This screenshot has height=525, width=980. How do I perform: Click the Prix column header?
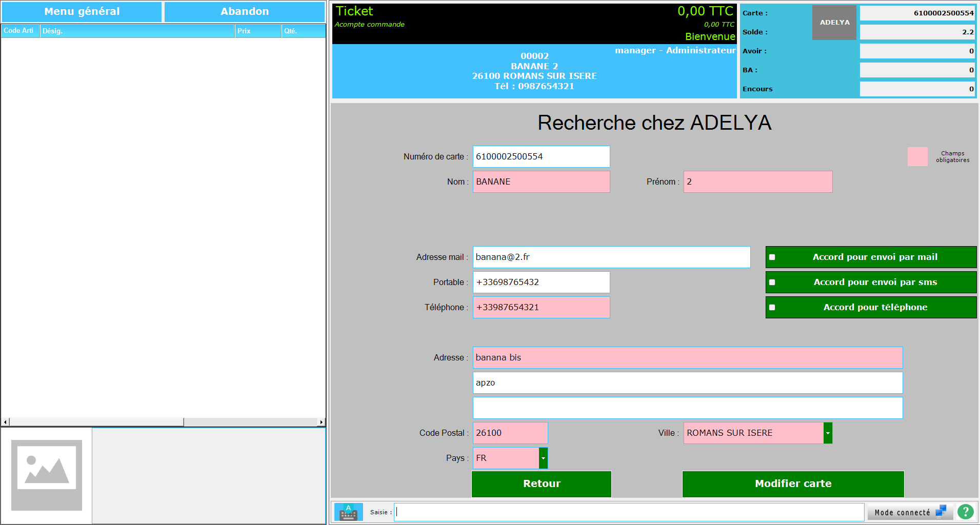(258, 31)
